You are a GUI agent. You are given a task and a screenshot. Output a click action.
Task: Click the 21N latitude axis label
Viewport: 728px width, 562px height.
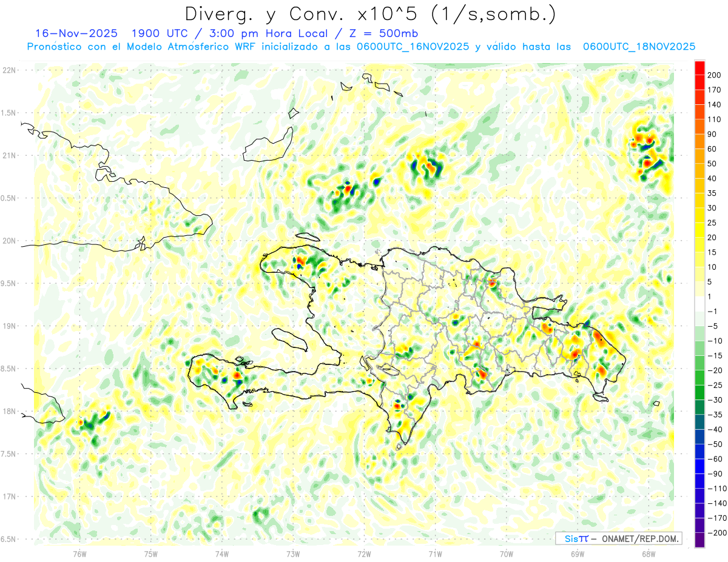pyautogui.click(x=9, y=155)
